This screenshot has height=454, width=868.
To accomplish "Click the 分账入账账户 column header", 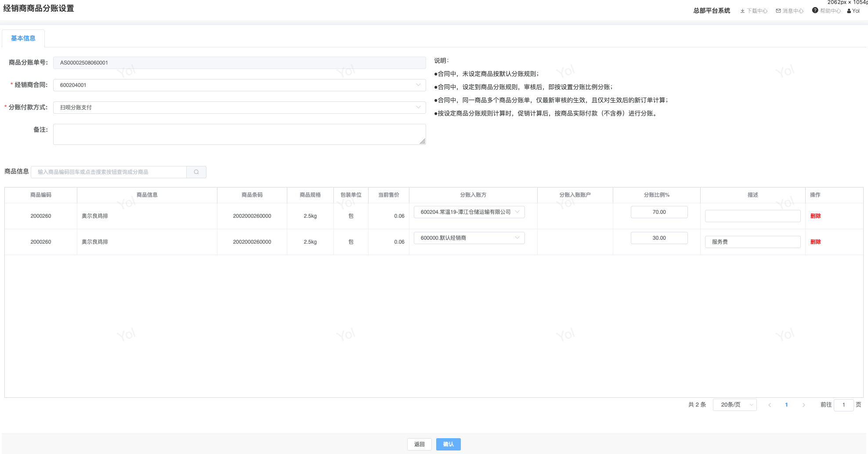I will click(575, 195).
